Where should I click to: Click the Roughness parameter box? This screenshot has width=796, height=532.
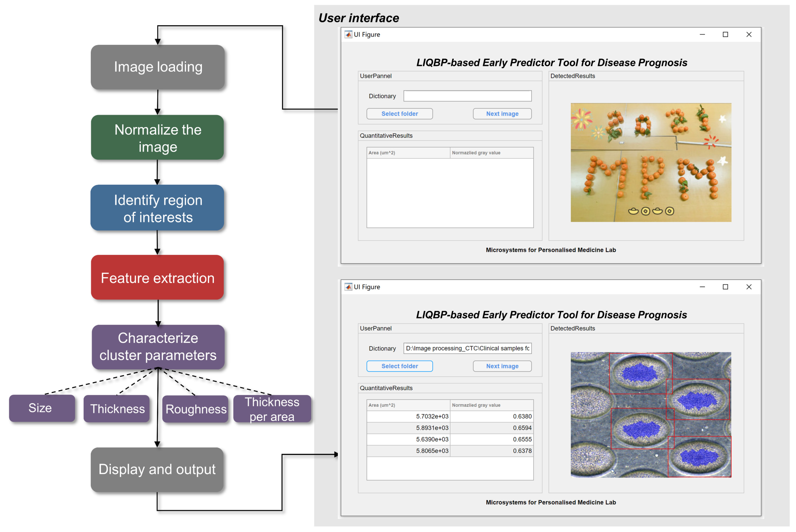pyautogui.click(x=195, y=409)
